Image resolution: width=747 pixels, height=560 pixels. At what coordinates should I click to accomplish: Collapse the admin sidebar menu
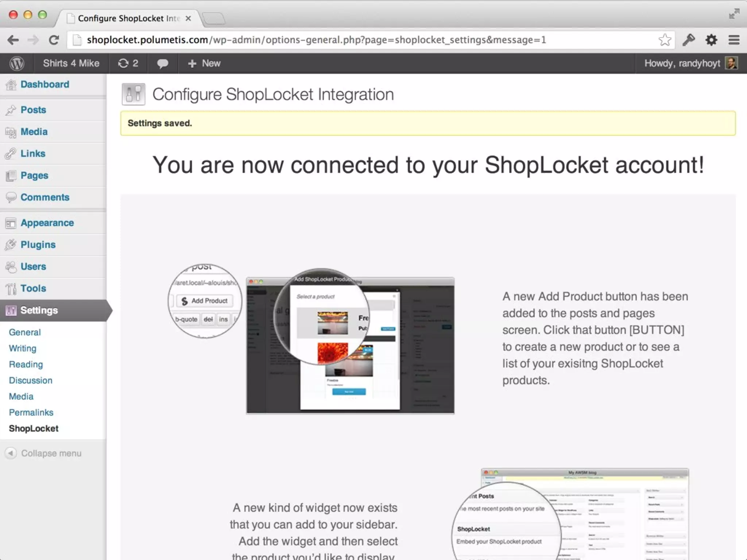pyautogui.click(x=44, y=453)
